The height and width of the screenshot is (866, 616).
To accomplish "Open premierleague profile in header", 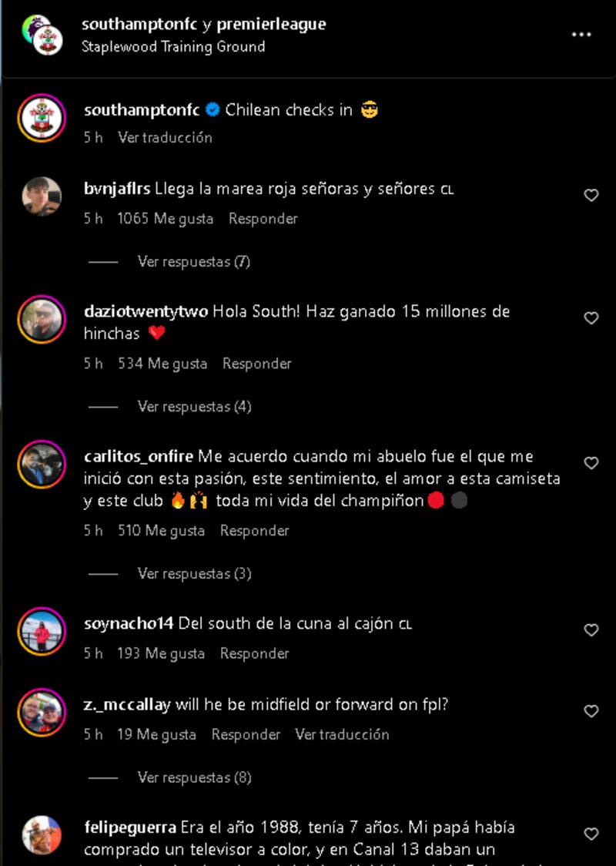I will [x=271, y=25].
